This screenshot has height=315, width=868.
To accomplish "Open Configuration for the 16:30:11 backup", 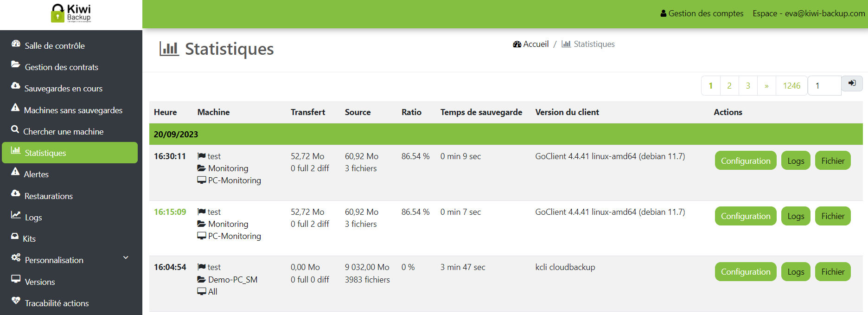I will tap(746, 161).
